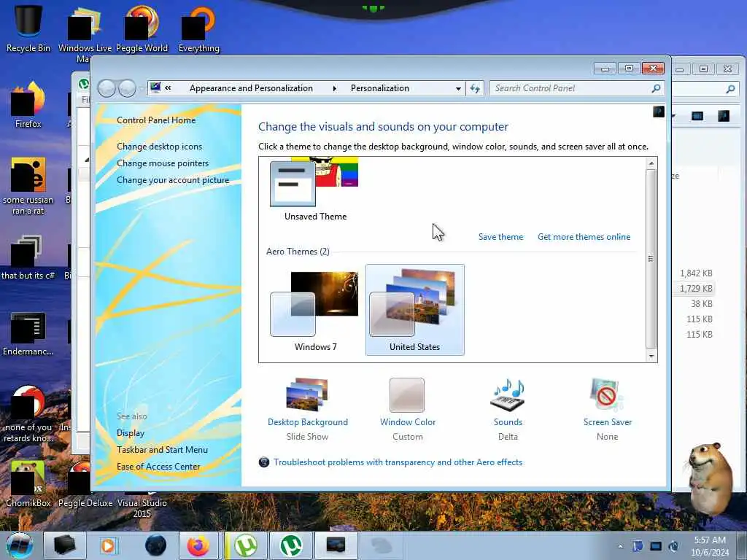Click Save theme
Screen dimensions: 747x560
[500, 237]
